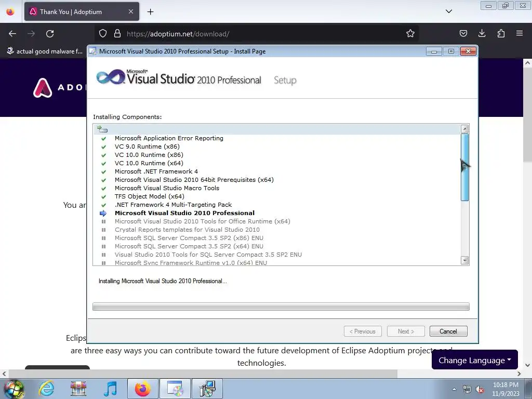Click pending icon beside Crystal Reports templates
This screenshot has height=399, width=532.
(x=103, y=230)
